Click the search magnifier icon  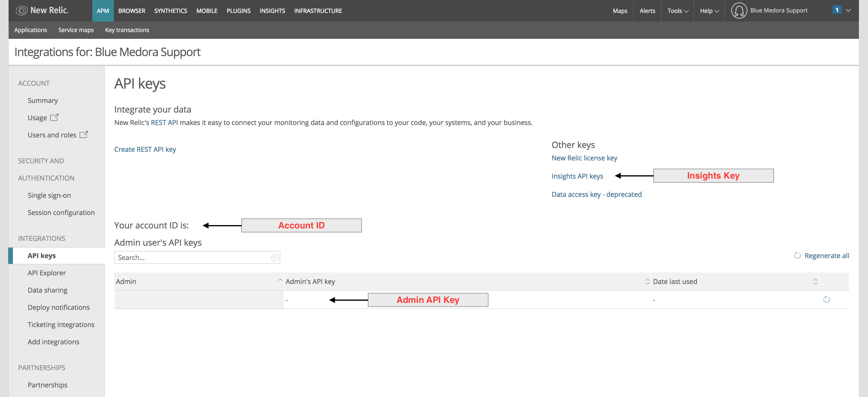(x=275, y=258)
